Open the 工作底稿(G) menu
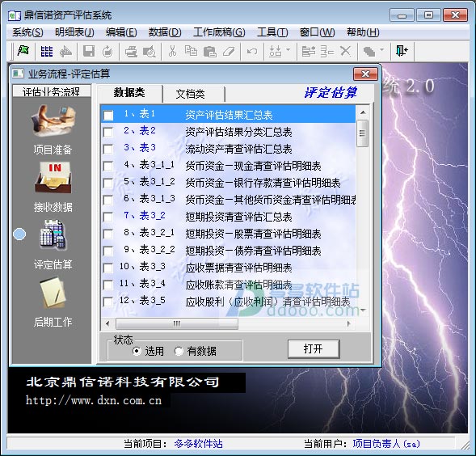This screenshot has height=456, width=476. click(x=219, y=32)
